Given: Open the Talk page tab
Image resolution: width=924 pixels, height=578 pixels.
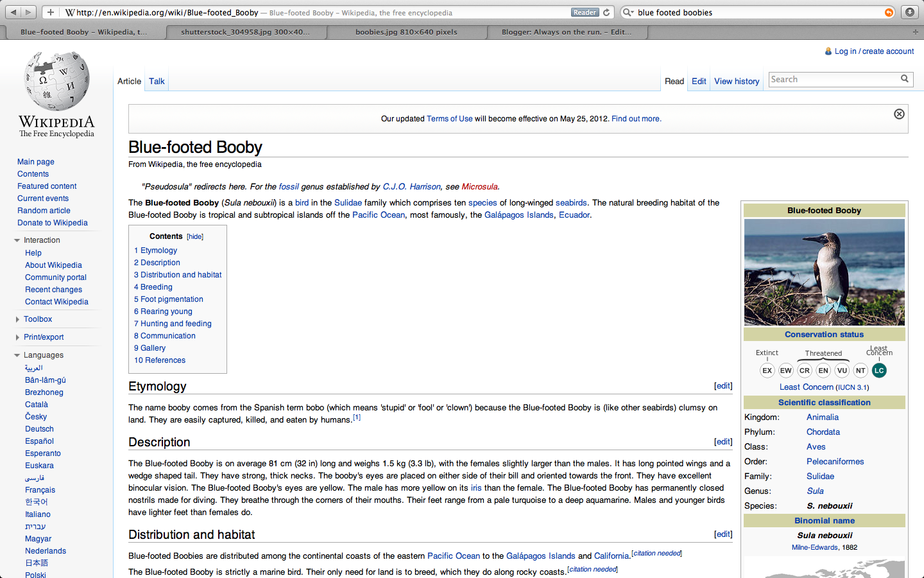Looking at the screenshot, I should coord(157,82).
